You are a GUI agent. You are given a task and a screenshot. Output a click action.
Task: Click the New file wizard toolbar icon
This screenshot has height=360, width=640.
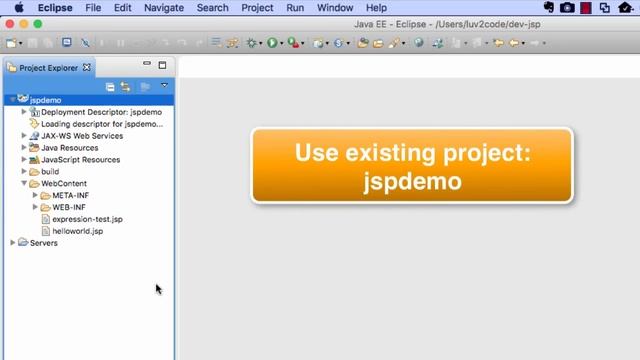tap(11, 43)
